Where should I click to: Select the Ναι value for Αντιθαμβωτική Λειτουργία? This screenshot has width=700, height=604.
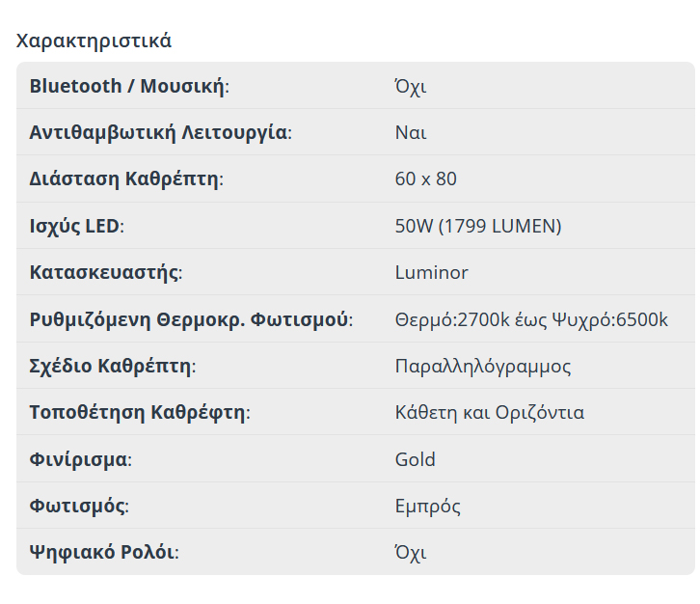pyautogui.click(x=411, y=132)
